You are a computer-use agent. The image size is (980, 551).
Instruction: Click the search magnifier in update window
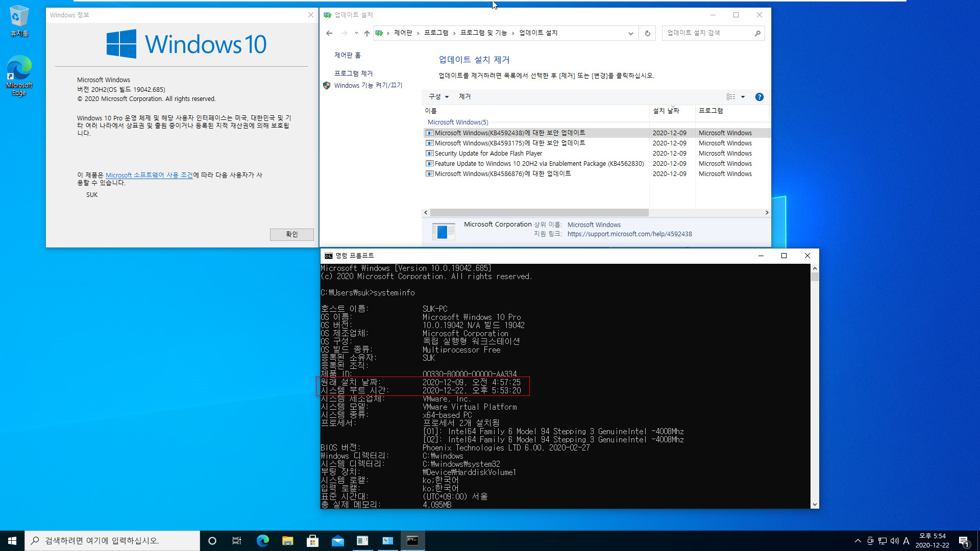(x=757, y=33)
